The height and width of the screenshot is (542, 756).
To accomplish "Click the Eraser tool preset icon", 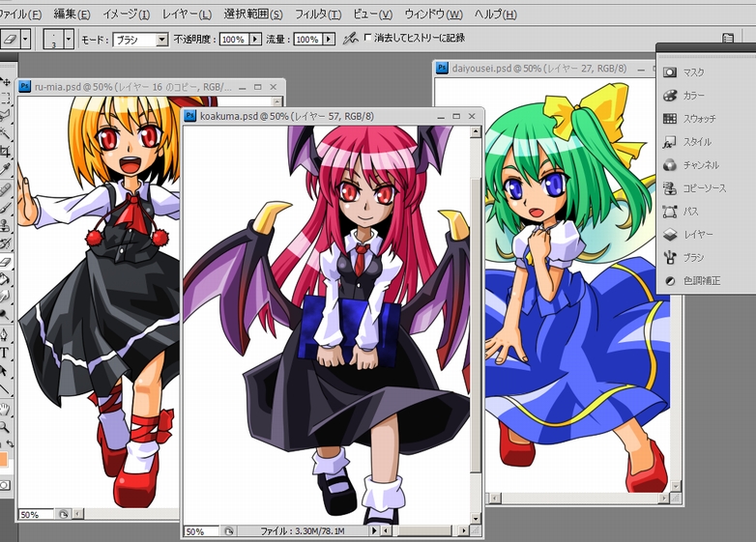I will pyautogui.click(x=10, y=39).
